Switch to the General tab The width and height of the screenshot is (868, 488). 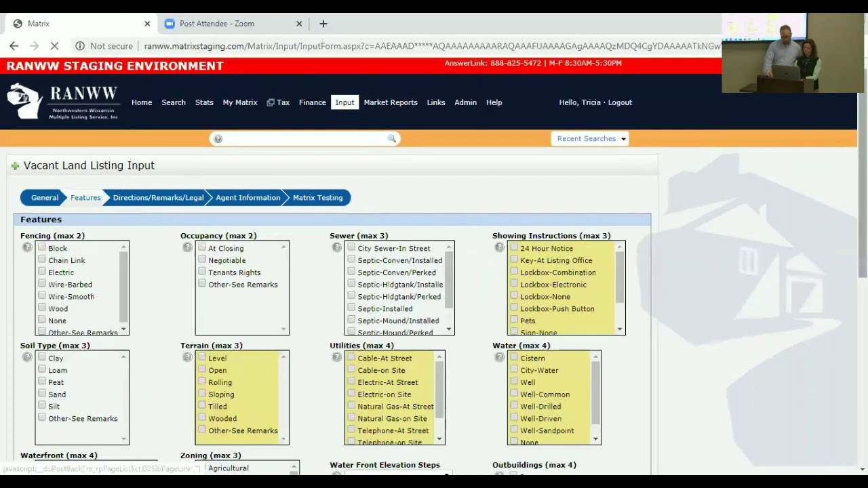[x=43, y=198]
